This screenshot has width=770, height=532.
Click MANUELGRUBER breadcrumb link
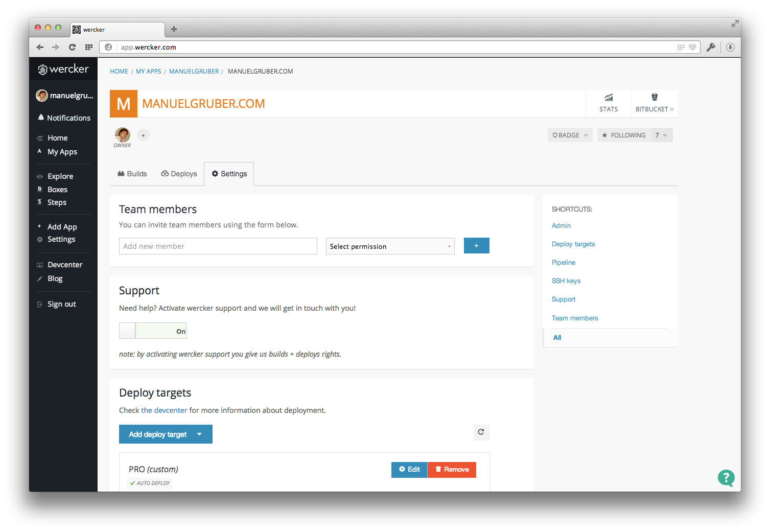(194, 72)
